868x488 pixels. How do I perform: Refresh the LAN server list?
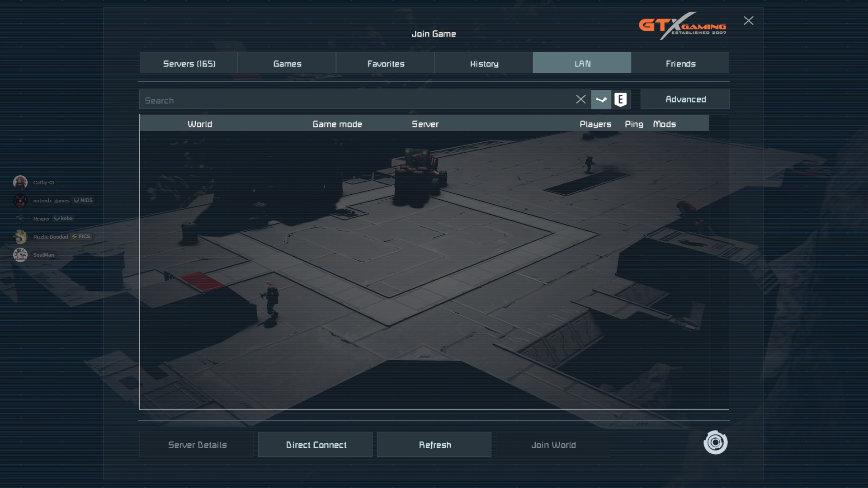pos(434,445)
